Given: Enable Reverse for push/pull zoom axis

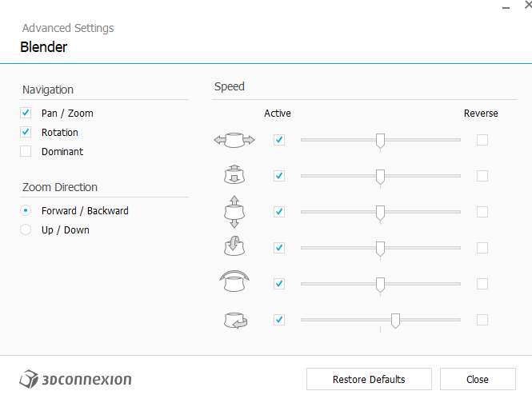Looking at the screenshot, I should pyautogui.click(x=482, y=176).
